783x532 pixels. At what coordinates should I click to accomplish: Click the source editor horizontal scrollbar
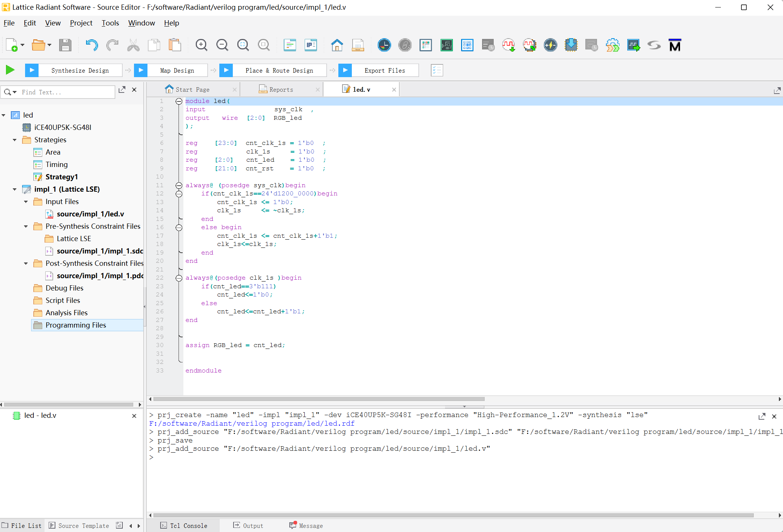coord(319,399)
